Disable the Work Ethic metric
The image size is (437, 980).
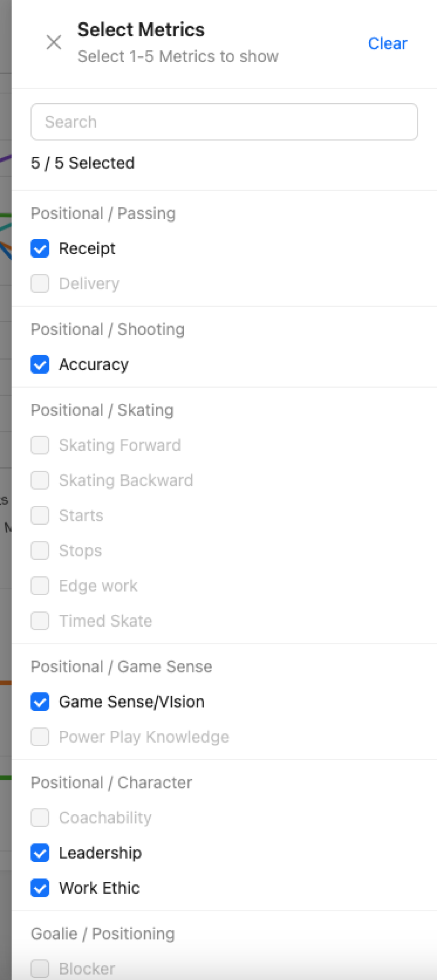point(40,888)
